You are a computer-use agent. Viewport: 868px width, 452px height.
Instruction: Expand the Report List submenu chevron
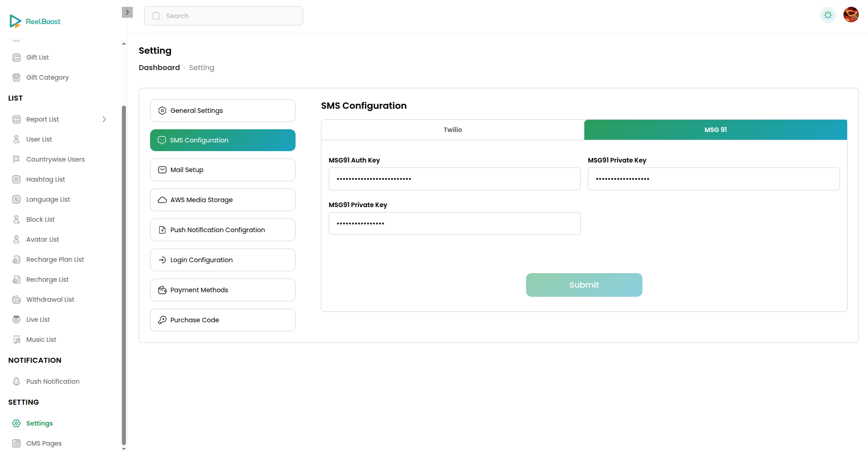[104, 119]
